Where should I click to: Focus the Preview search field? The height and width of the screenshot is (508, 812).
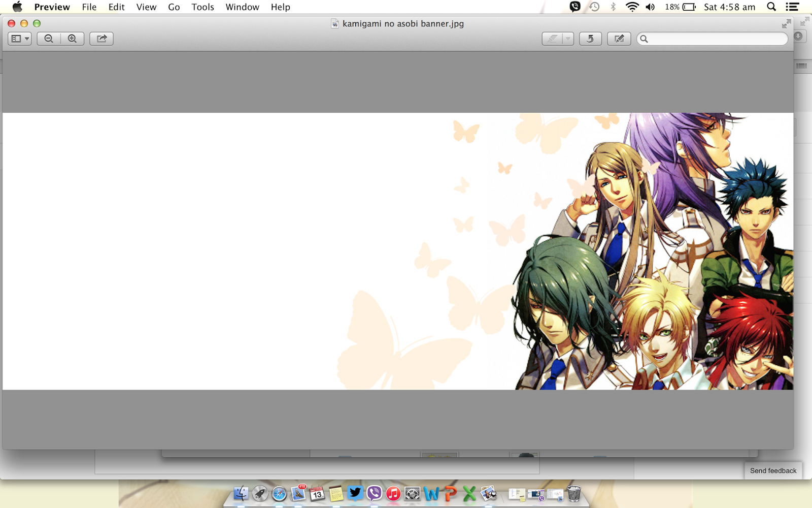[713, 39]
